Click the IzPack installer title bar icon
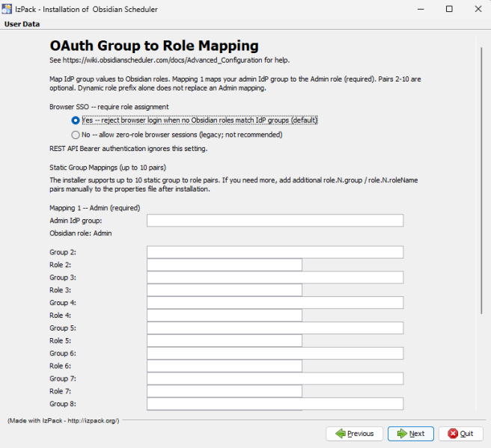 tap(7, 9)
